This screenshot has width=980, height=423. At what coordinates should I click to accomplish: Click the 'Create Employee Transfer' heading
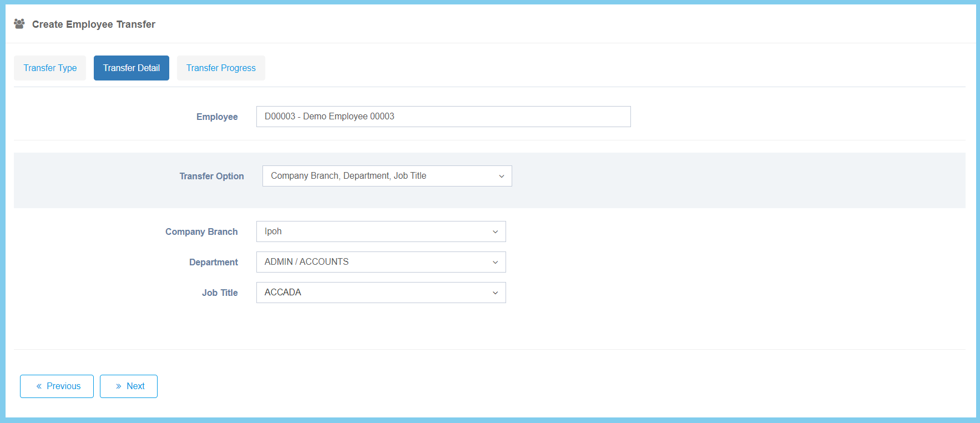[94, 24]
